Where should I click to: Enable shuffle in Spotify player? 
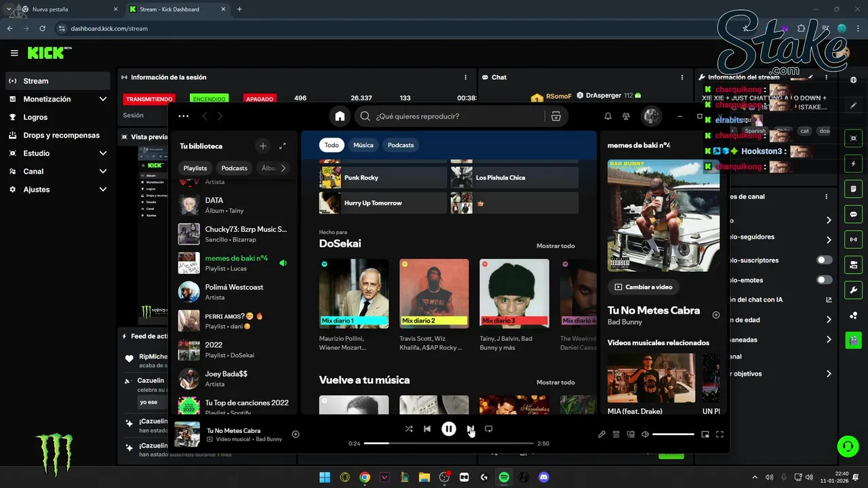click(408, 429)
